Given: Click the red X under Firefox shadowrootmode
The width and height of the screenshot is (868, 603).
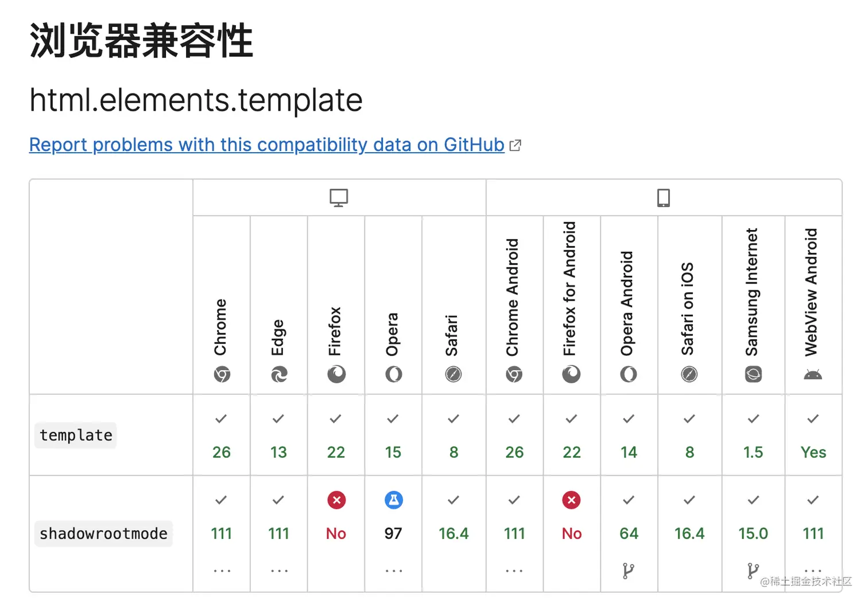Looking at the screenshot, I should (x=336, y=500).
